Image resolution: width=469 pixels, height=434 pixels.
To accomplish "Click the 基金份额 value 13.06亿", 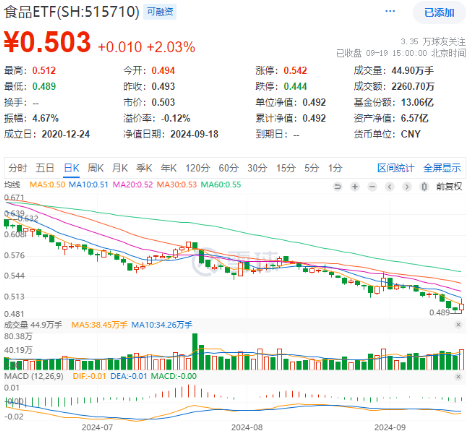I will coord(417,102).
